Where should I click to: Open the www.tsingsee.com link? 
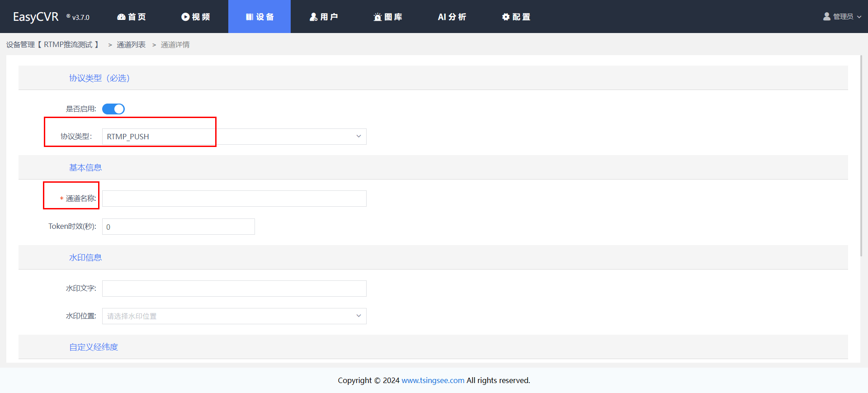pyautogui.click(x=433, y=380)
